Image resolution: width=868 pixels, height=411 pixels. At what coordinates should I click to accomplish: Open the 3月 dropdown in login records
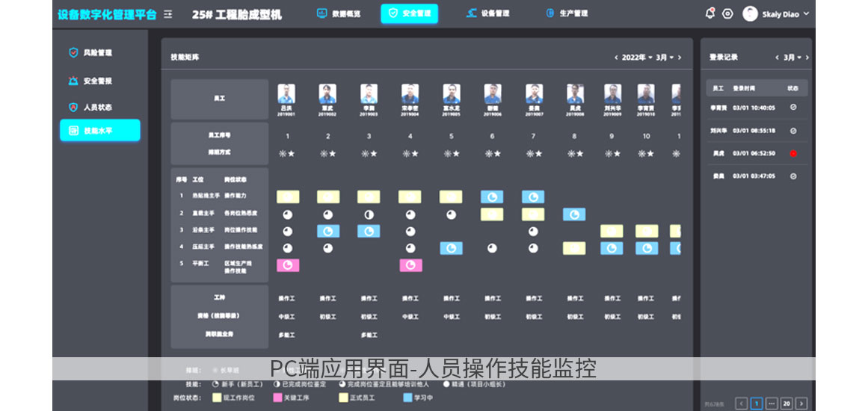click(792, 58)
